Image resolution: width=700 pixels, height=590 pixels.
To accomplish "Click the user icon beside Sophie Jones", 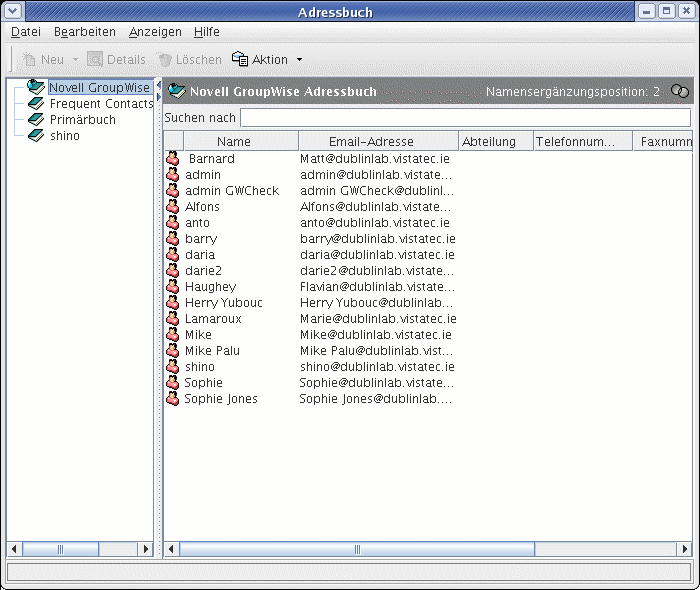I will click(173, 399).
